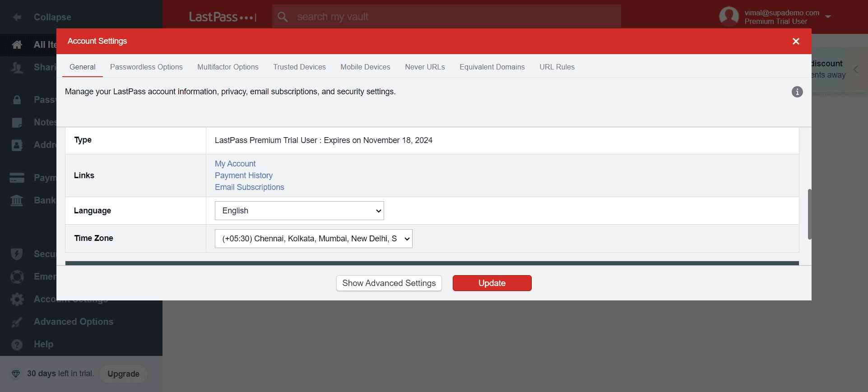Switch to the URL Rules tab
Viewport: 868px width, 392px height.
point(557,67)
